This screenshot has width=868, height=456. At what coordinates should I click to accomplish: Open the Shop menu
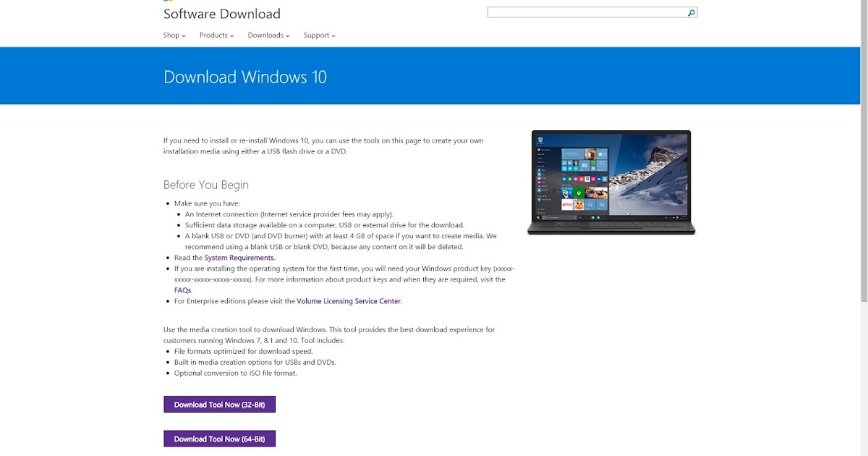(174, 35)
